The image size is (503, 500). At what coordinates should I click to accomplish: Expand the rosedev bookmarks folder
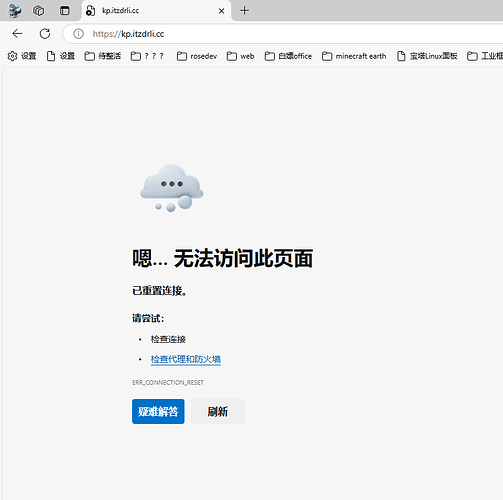click(197, 56)
